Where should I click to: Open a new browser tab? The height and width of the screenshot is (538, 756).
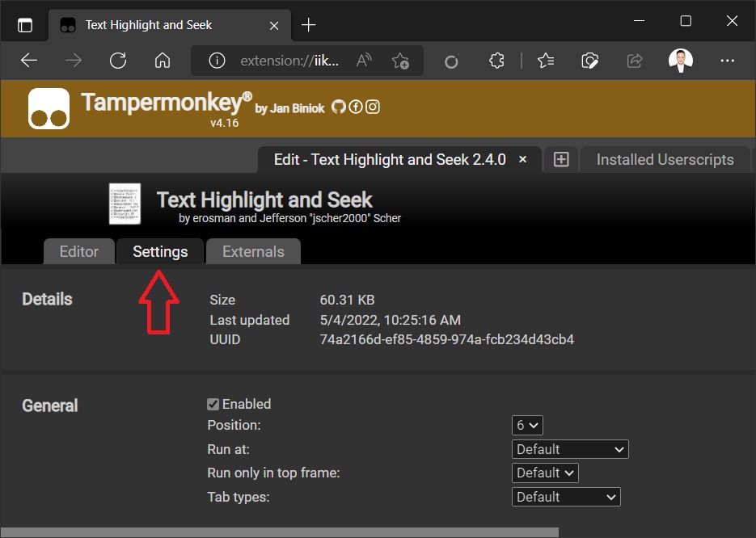pyautogui.click(x=308, y=24)
